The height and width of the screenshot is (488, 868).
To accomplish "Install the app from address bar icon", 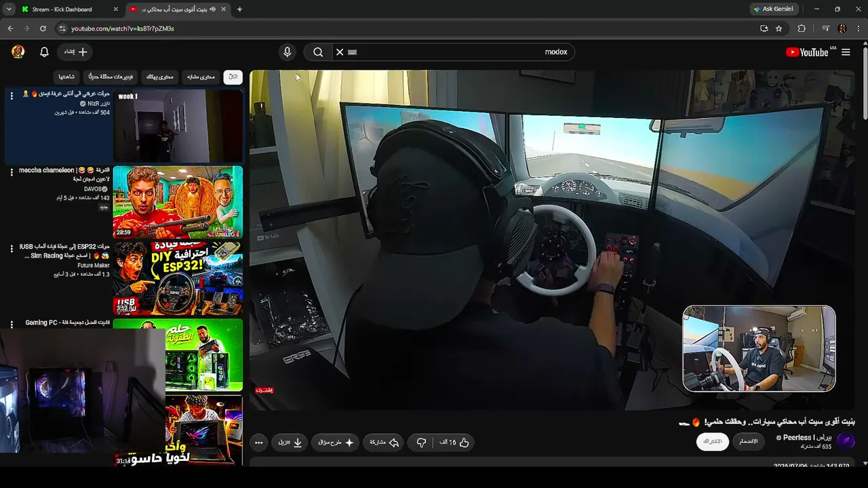I will [x=764, y=28].
